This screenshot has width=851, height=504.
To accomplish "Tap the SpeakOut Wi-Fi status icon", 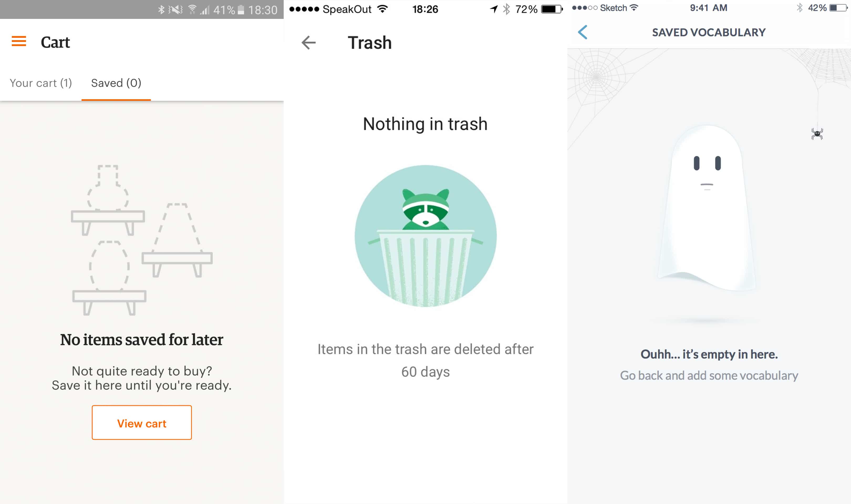I will pos(382,9).
